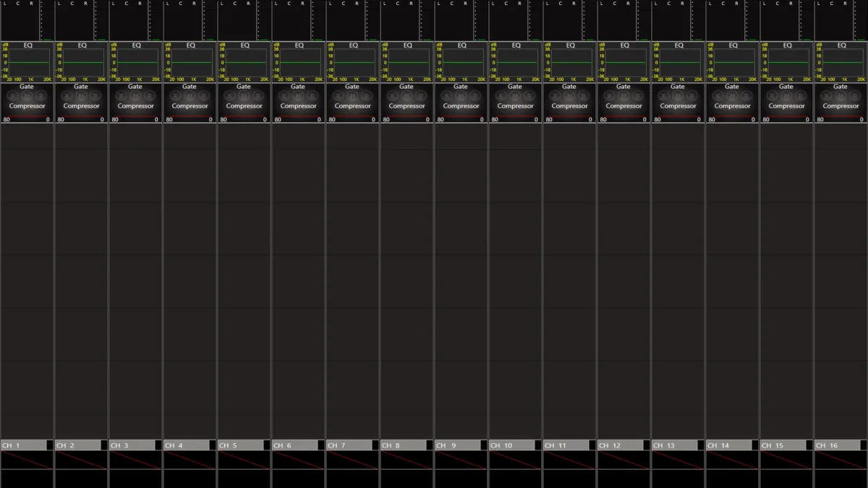
Task: Click the H circle icon in CH 12 dynamics
Action: [x=624, y=96]
